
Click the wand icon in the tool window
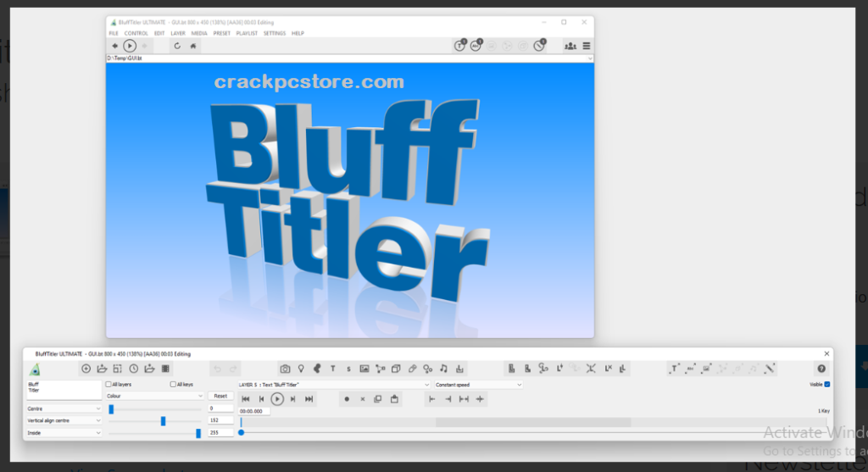[x=770, y=369]
